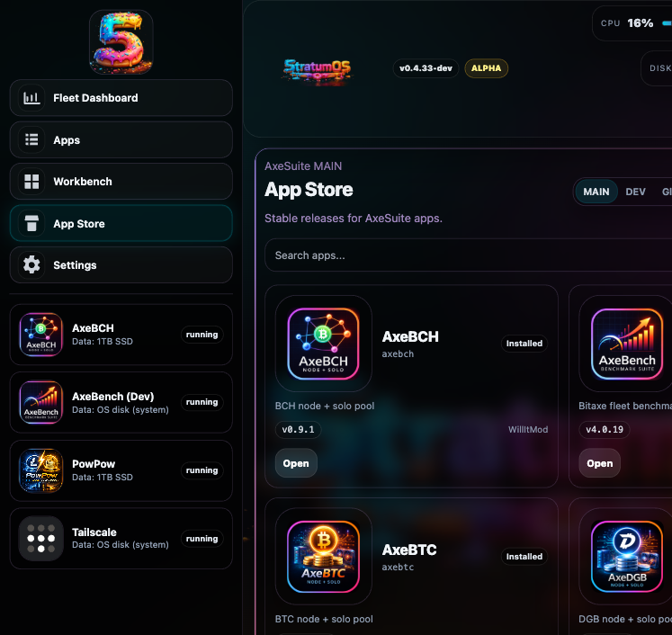Click the AxeBTC card title

pos(409,550)
